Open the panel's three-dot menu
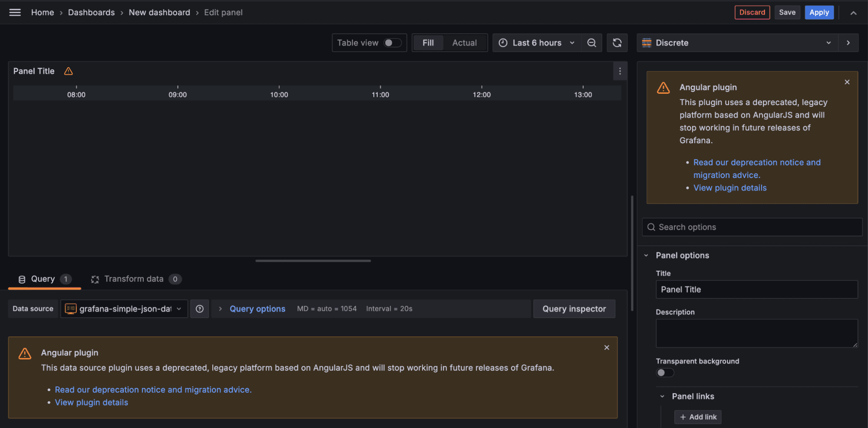 [620, 71]
